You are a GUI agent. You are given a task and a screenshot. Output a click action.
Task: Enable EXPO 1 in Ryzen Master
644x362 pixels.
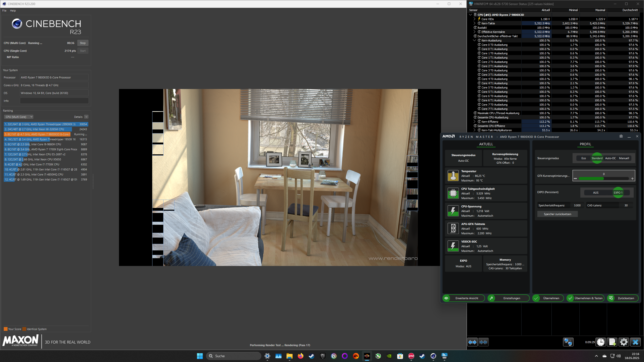pos(618,192)
